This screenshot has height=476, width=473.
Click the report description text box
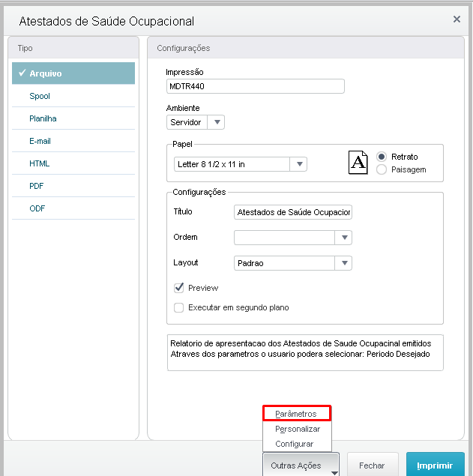click(x=305, y=352)
